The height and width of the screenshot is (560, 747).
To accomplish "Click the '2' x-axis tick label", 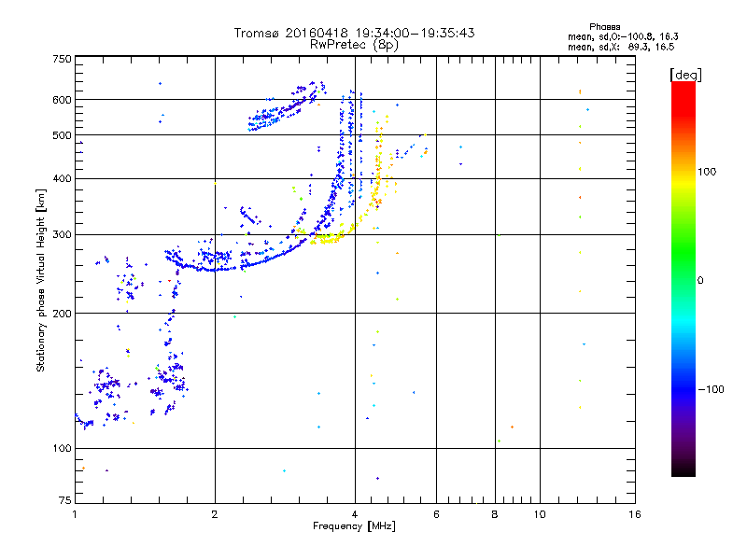I will click(x=215, y=514).
